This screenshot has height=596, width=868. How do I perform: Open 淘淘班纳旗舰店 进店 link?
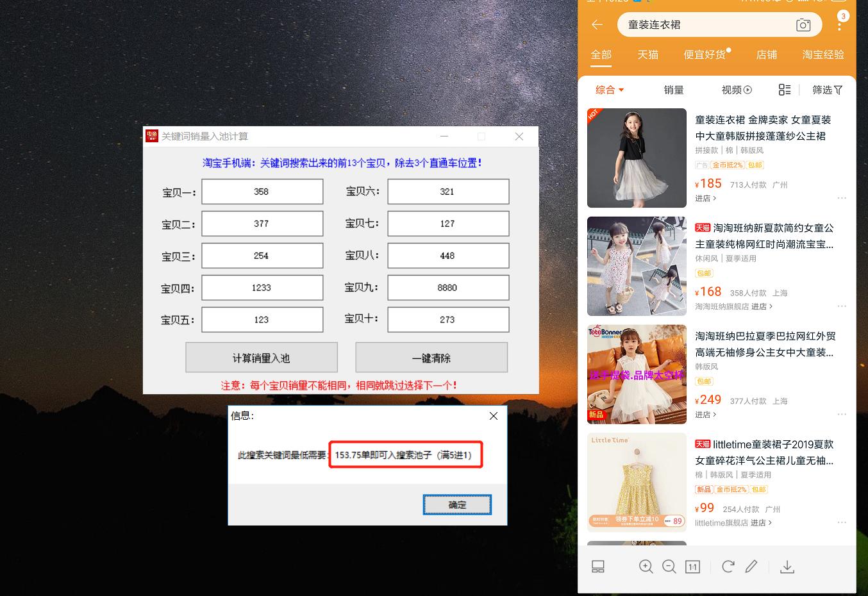[734, 307]
